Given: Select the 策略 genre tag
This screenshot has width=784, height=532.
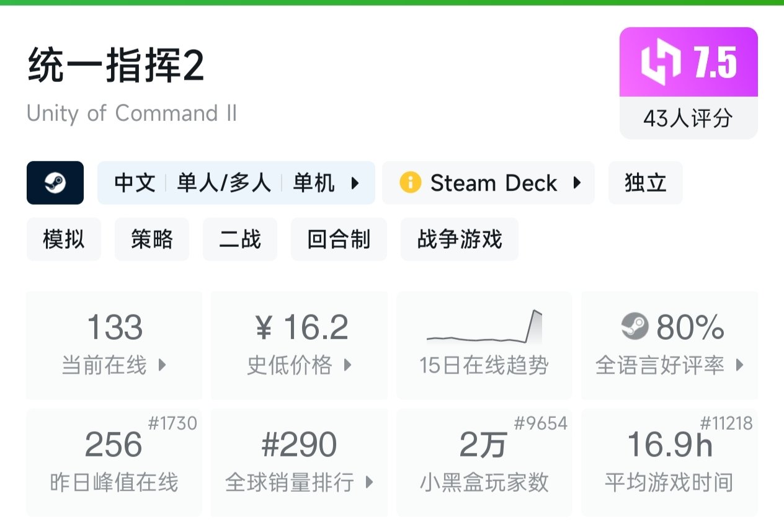Looking at the screenshot, I should click(151, 239).
